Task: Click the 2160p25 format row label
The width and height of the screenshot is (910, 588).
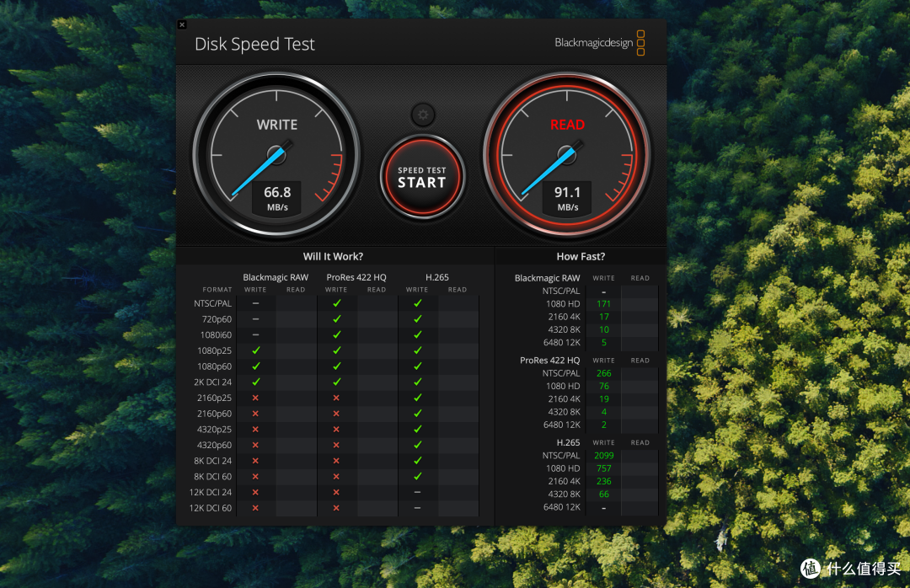Action: point(214,398)
